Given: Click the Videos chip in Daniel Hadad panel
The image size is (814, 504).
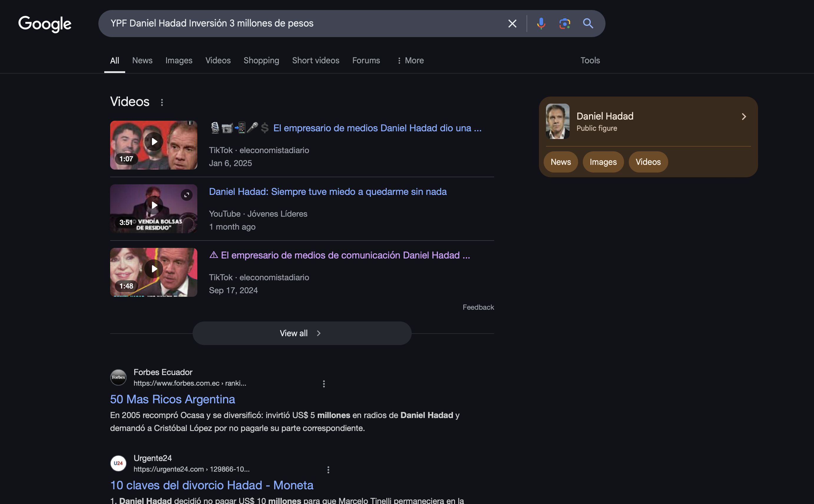Looking at the screenshot, I should [648, 162].
